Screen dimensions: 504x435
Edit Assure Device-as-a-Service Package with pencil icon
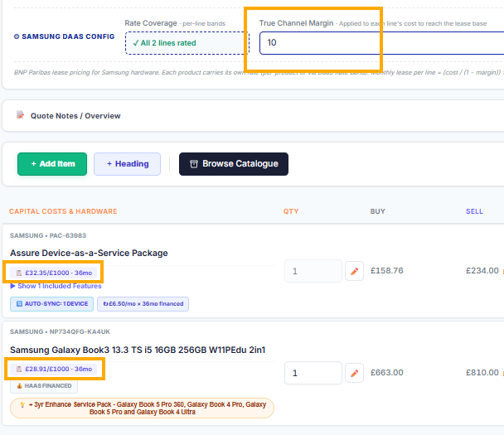pos(354,271)
